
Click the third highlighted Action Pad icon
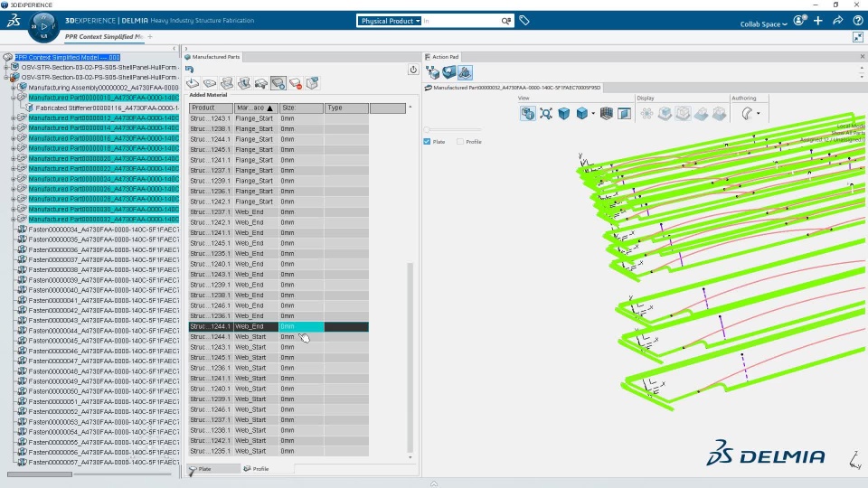tap(465, 72)
